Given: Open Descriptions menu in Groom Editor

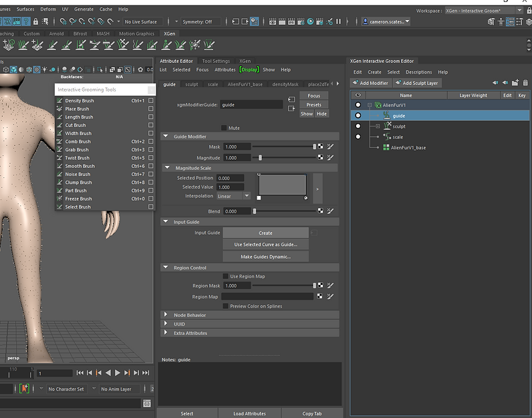Looking at the screenshot, I should (x=418, y=72).
